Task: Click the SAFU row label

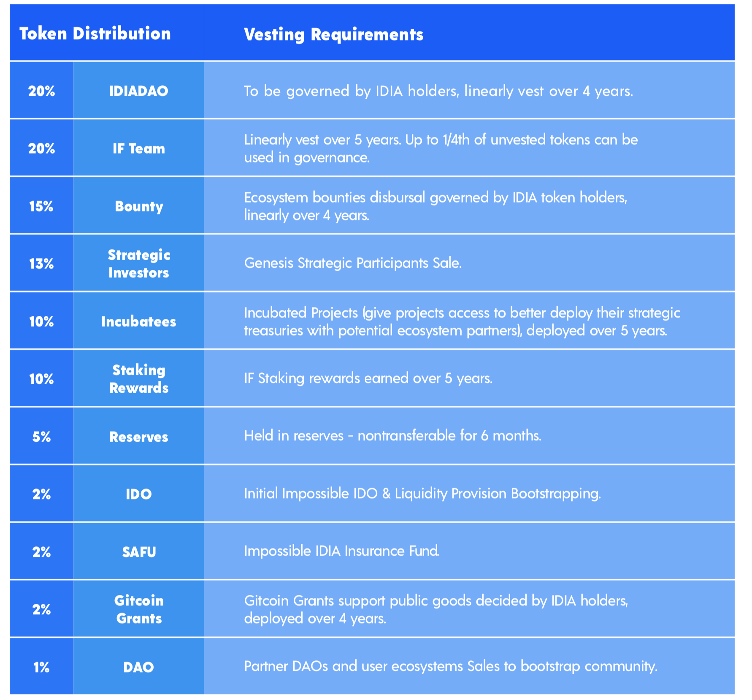Action: pyautogui.click(x=139, y=552)
